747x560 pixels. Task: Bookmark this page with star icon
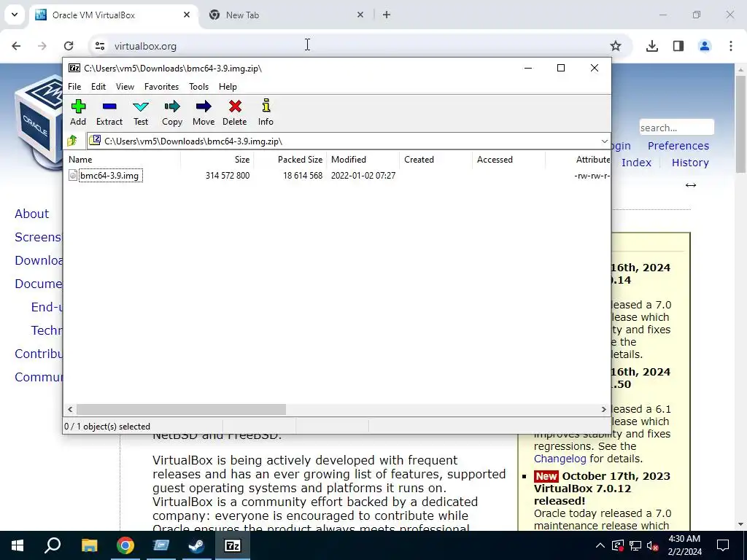[x=616, y=46]
